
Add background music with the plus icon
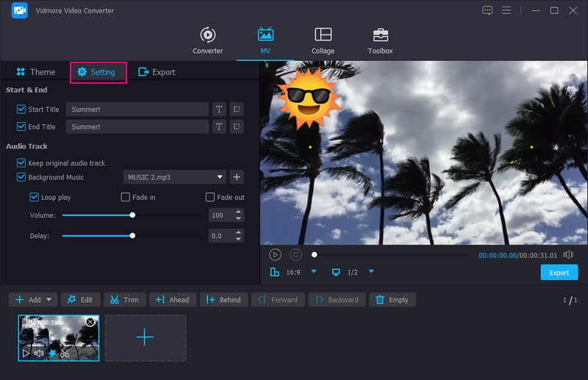[236, 177]
